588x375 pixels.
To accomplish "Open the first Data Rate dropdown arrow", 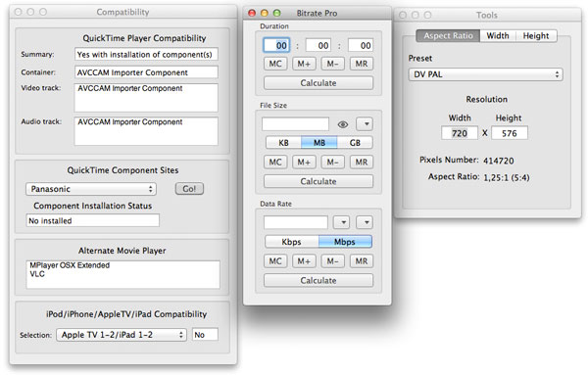I will (x=341, y=222).
